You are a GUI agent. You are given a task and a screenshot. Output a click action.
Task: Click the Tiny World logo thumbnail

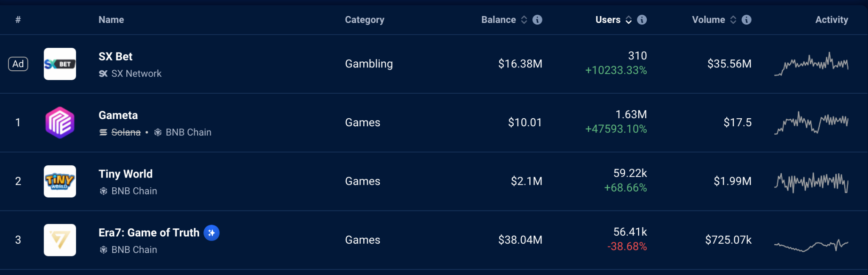coord(60,181)
